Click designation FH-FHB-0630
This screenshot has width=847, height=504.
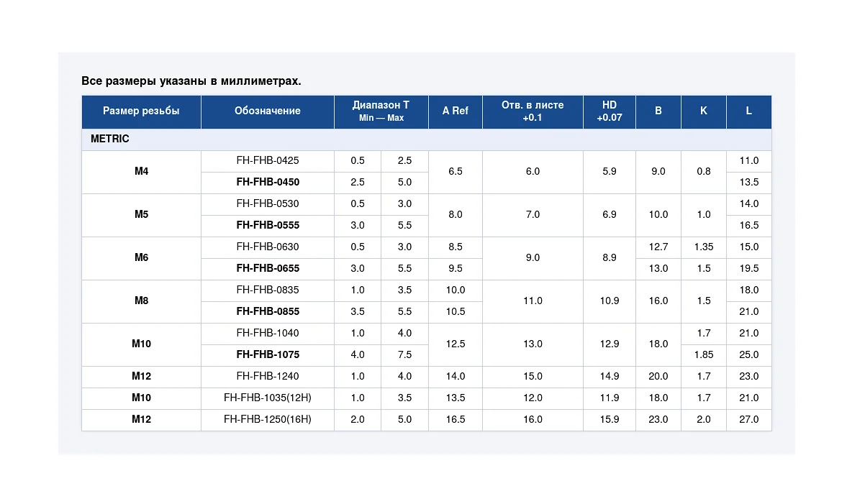[x=268, y=247]
